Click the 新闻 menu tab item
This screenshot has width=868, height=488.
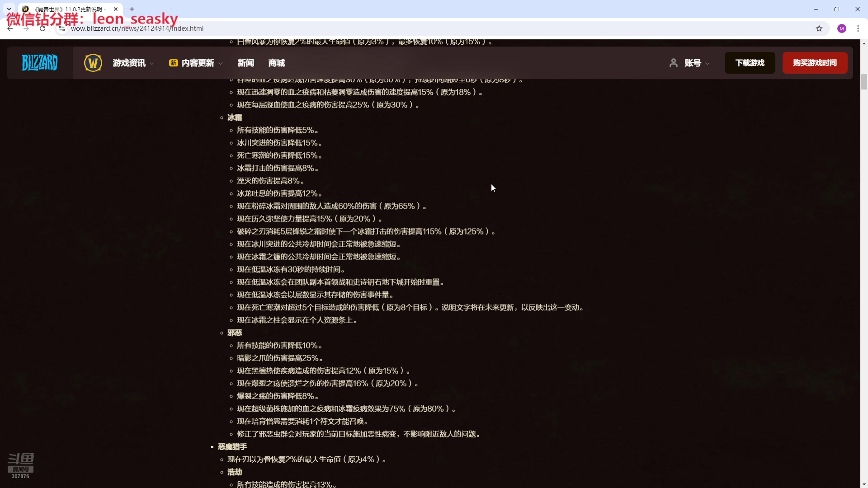pyautogui.click(x=245, y=62)
